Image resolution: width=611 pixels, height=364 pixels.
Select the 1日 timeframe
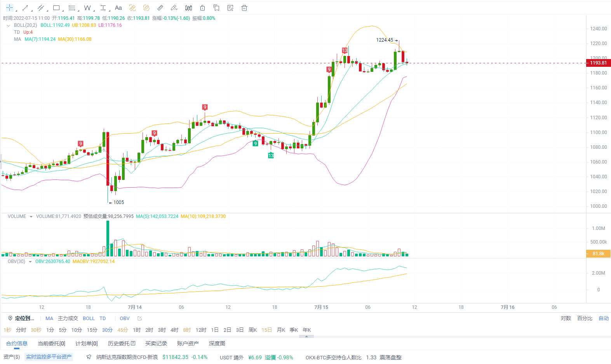click(215, 330)
